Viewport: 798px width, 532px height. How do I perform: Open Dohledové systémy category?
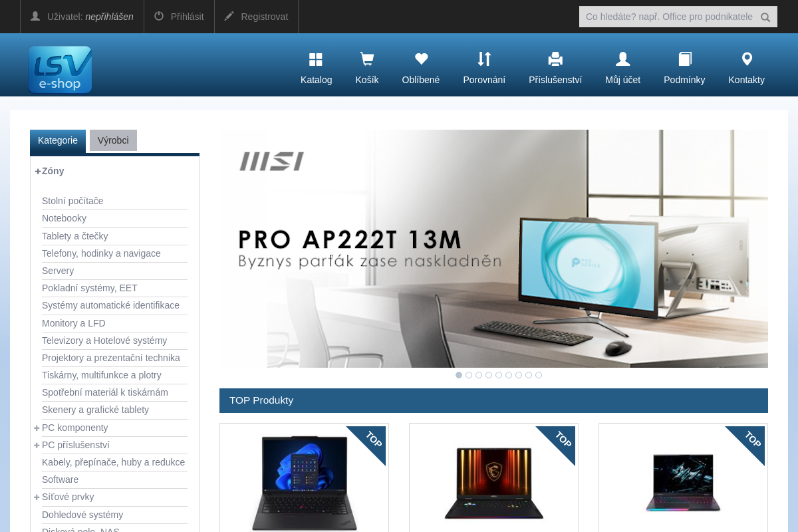[82, 515]
